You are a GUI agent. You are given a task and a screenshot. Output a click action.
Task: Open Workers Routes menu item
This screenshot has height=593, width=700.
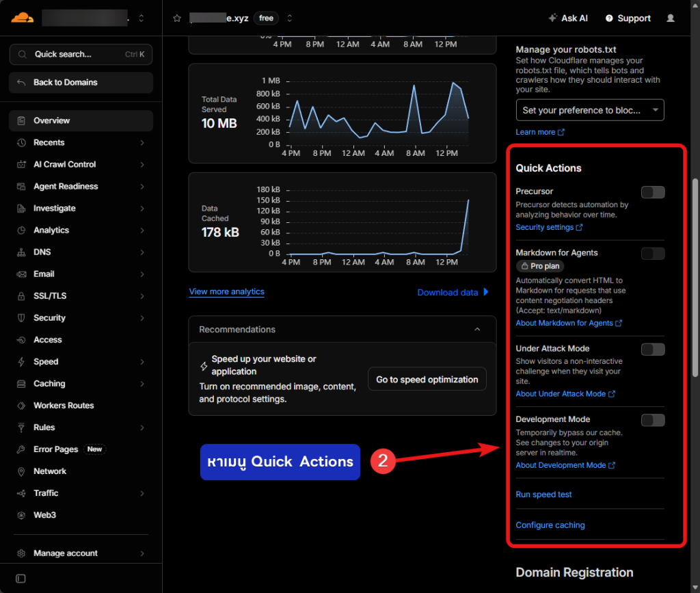[81, 406]
